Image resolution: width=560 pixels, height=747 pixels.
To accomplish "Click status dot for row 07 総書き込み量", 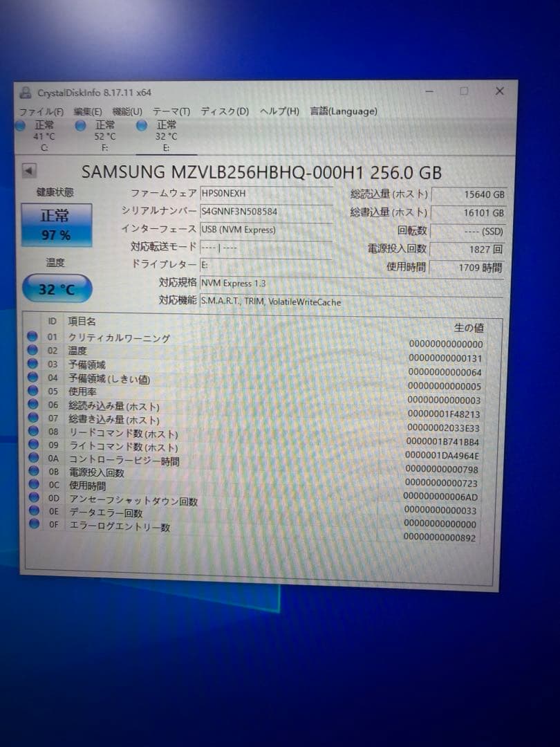I will coord(33,417).
